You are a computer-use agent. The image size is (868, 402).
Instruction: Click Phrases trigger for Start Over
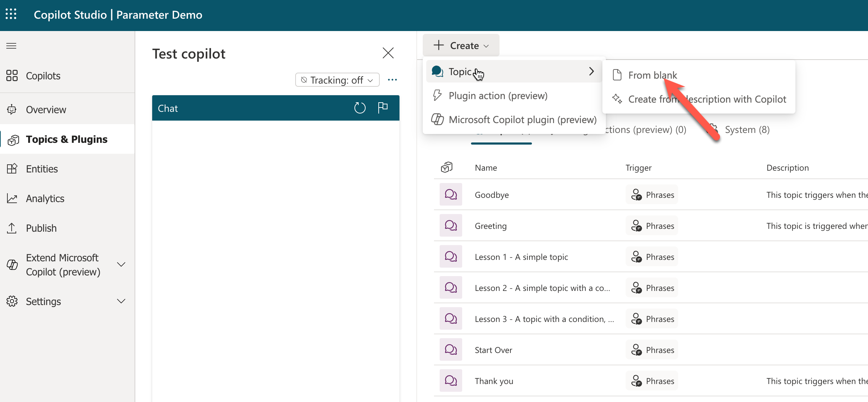(652, 349)
